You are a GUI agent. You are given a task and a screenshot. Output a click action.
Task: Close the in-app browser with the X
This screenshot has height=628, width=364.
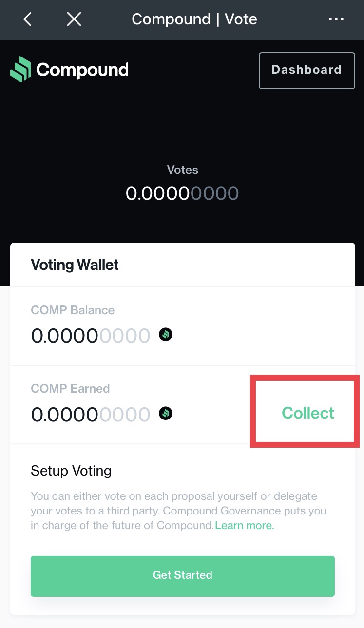point(74,19)
